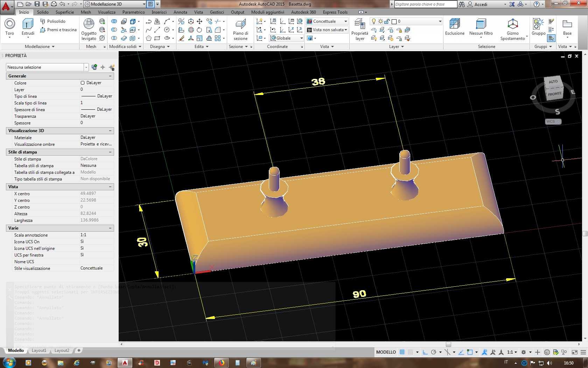Switch to the Layout1 tab

click(39, 350)
